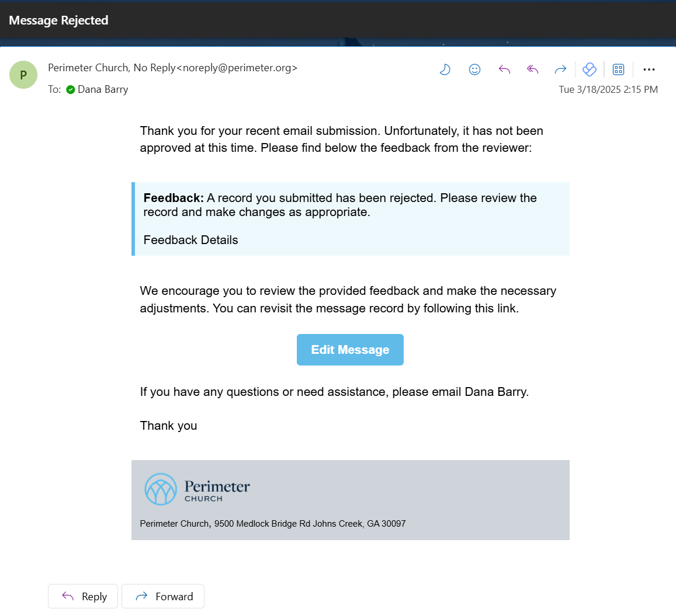This screenshot has width=676, height=616.
Task: Toggle dark mode with the moon icon
Action: (445, 69)
